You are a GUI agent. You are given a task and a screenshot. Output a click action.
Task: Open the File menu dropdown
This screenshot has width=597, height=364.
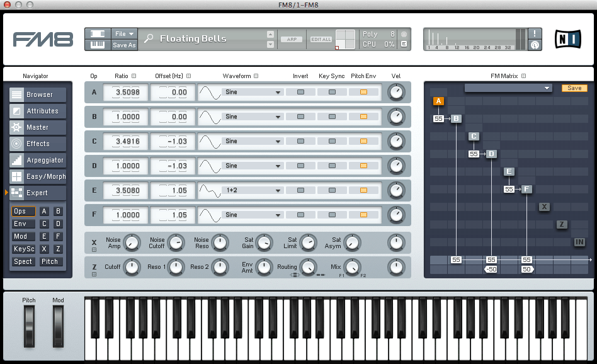pyautogui.click(x=124, y=33)
